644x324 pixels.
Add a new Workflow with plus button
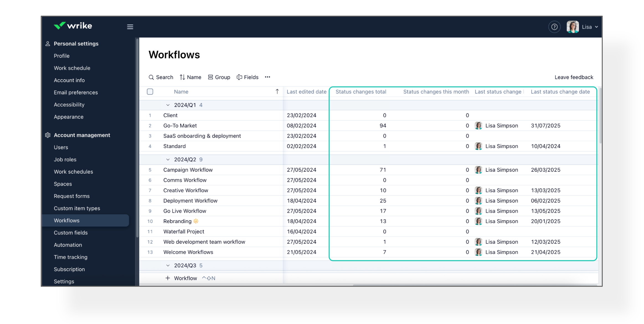[168, 278]
